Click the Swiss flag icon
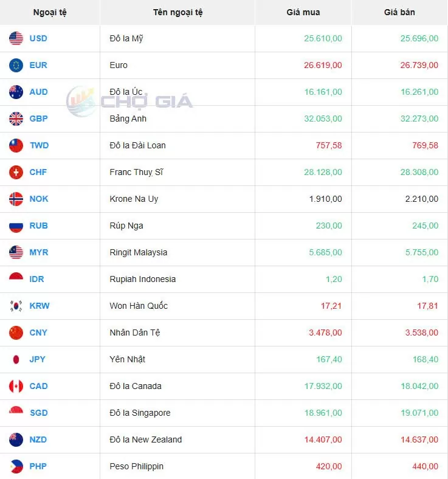This screenshot has height=479, width=448. (x=16, y=172)
